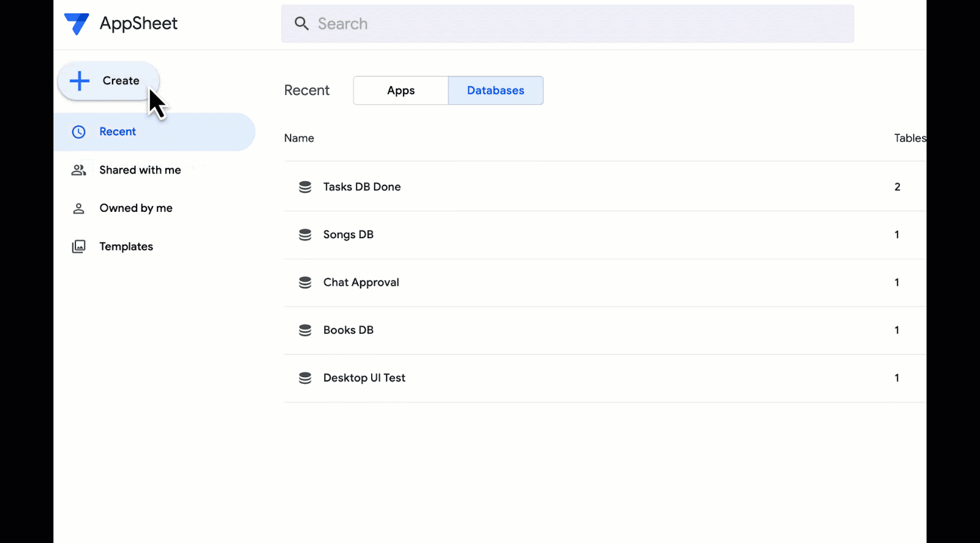980x543 pixels.
Task: Click the Templates gallery icon
Action: pos(79,247)
